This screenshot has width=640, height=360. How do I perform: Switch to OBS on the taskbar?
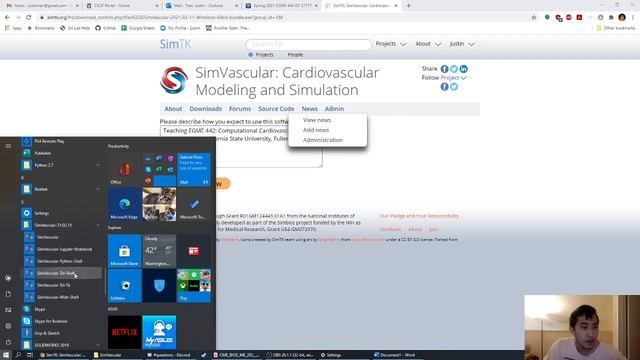(x=291, y=355)
